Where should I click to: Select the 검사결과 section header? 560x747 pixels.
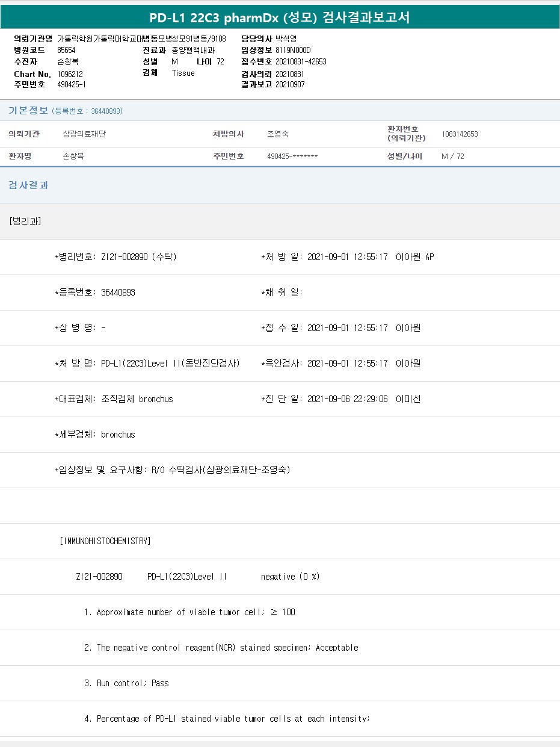(x=28, y=185)
